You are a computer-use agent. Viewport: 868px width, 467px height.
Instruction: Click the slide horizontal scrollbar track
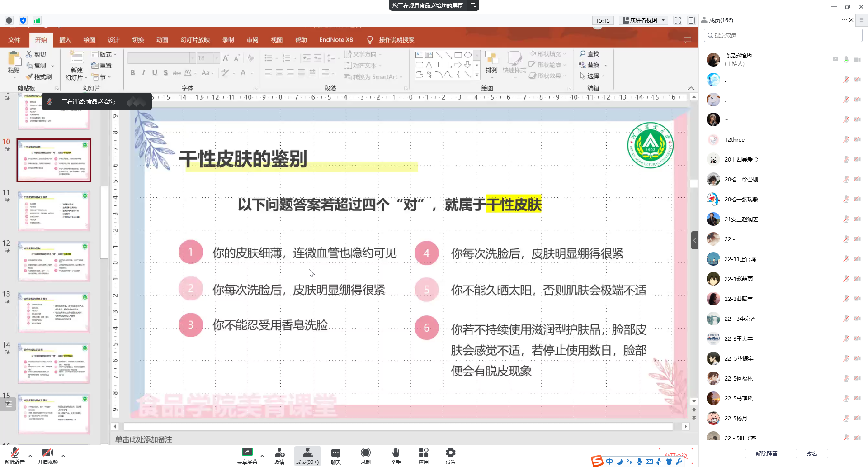[398, 426]
